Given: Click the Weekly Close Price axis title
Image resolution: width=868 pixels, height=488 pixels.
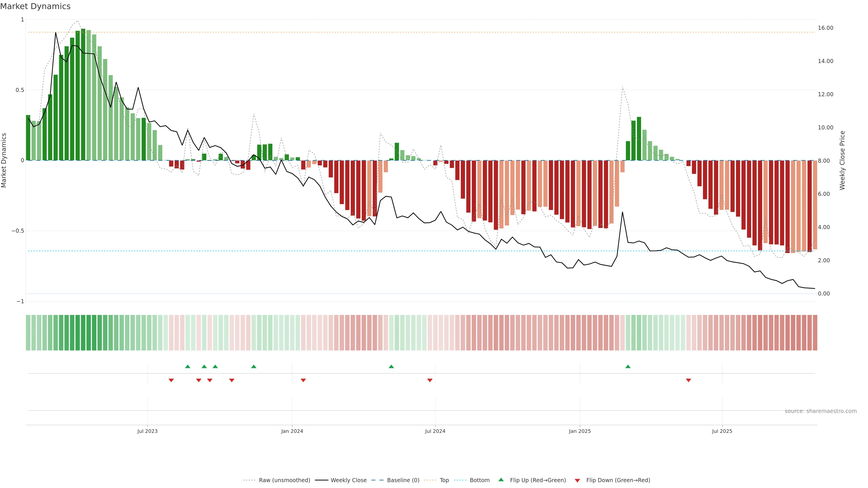Looking at the screenshot, I should (x=842, y=160).
